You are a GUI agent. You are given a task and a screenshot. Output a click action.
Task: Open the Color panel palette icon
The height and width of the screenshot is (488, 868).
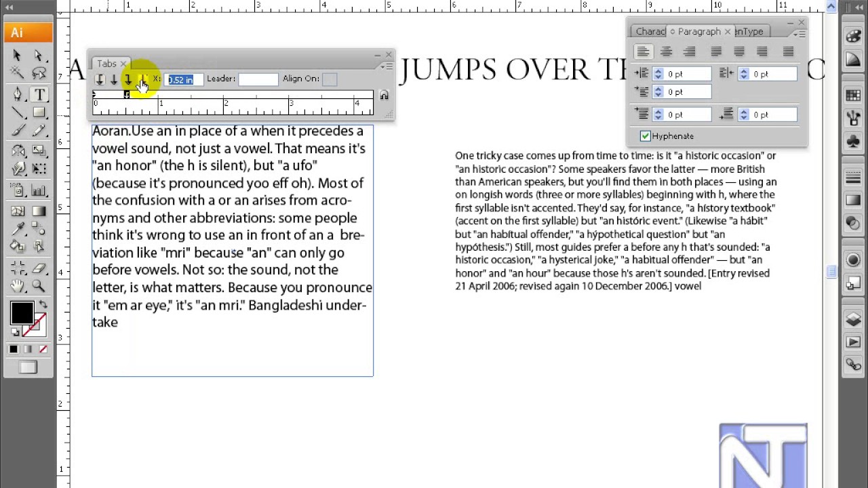(853, 37)
